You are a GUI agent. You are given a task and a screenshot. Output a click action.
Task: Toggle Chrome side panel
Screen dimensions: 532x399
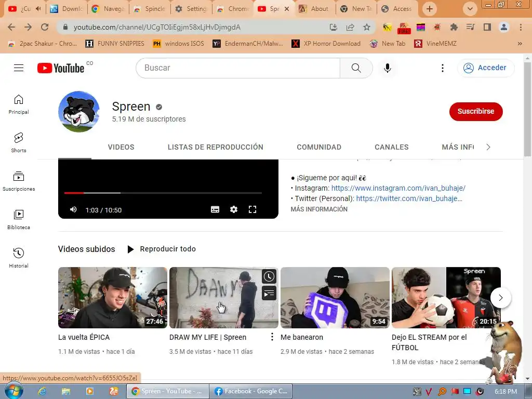(x=487, y=27)
